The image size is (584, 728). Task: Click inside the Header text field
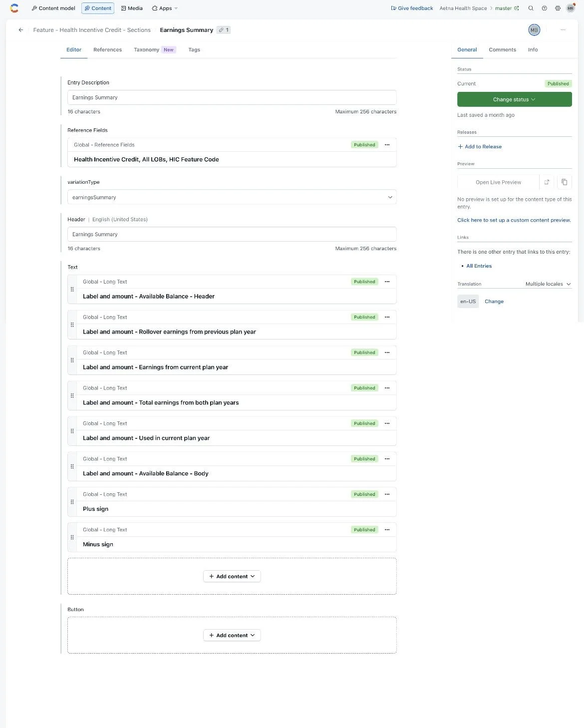(x=232, y=234)
